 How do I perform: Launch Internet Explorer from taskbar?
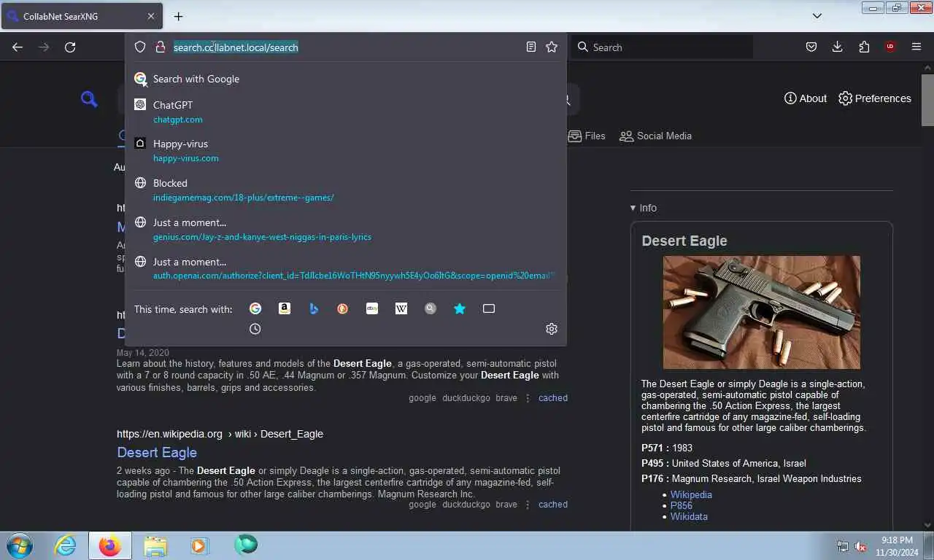click(65, 545)
